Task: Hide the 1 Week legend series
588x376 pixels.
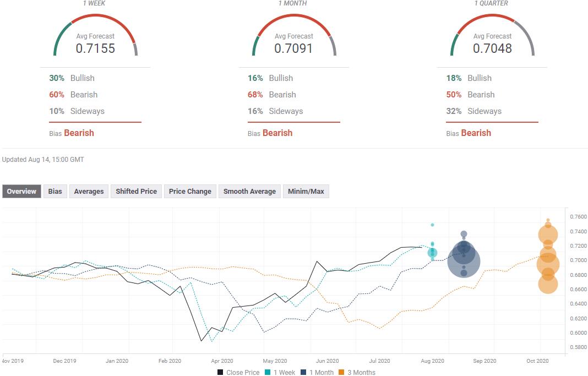Action: coord(280,372)
